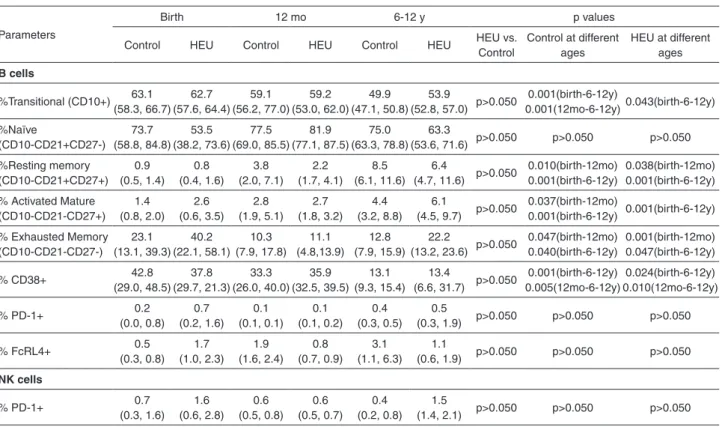Select the '12 mo' group header
This screenshot has width=725, height=427.
[291, 17]
